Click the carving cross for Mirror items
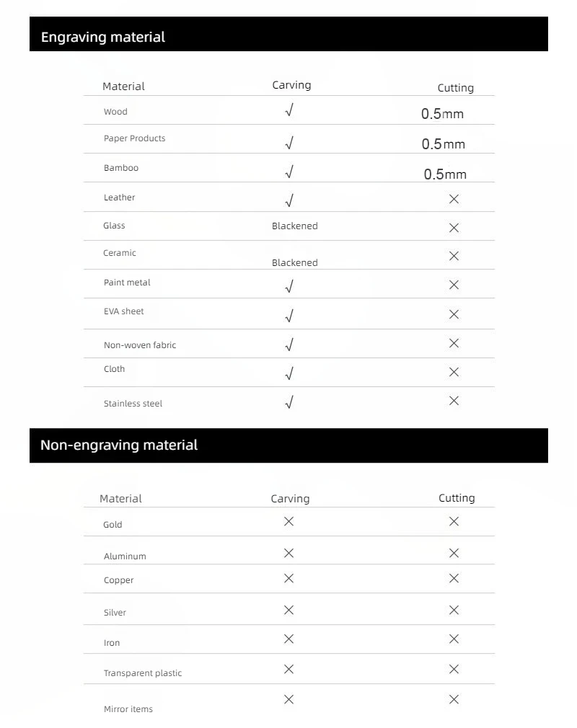This screenshot has height=728, width=577. pos(288,699)
